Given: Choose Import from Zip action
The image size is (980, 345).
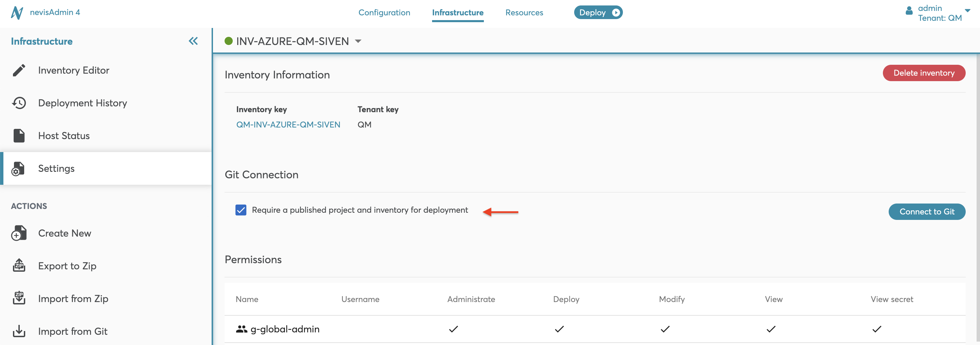Looking at the screenshot, I should coord(106,299).
